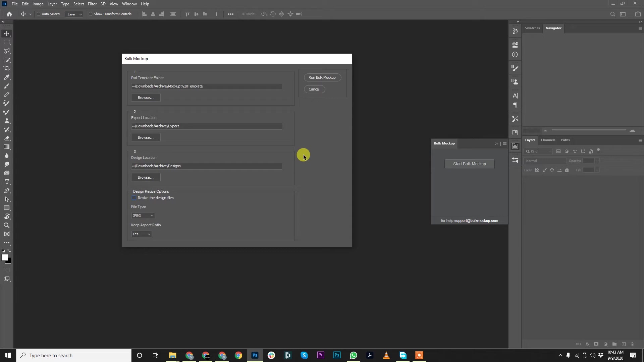The image size is (644, 362).
Task: Select the Clone Stamp tool
Action: [7, 121]
